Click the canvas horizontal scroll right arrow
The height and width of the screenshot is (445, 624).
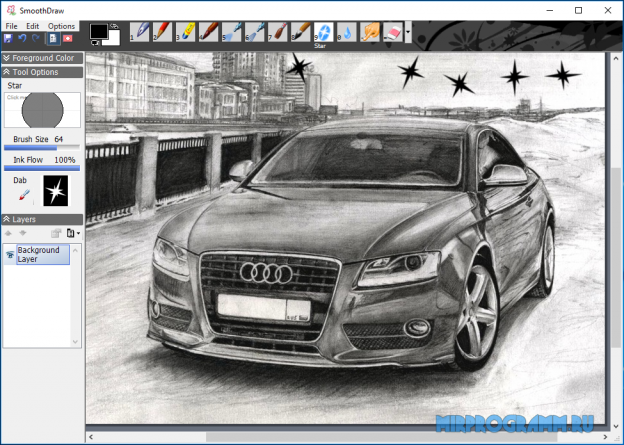[x=605, y=437]
